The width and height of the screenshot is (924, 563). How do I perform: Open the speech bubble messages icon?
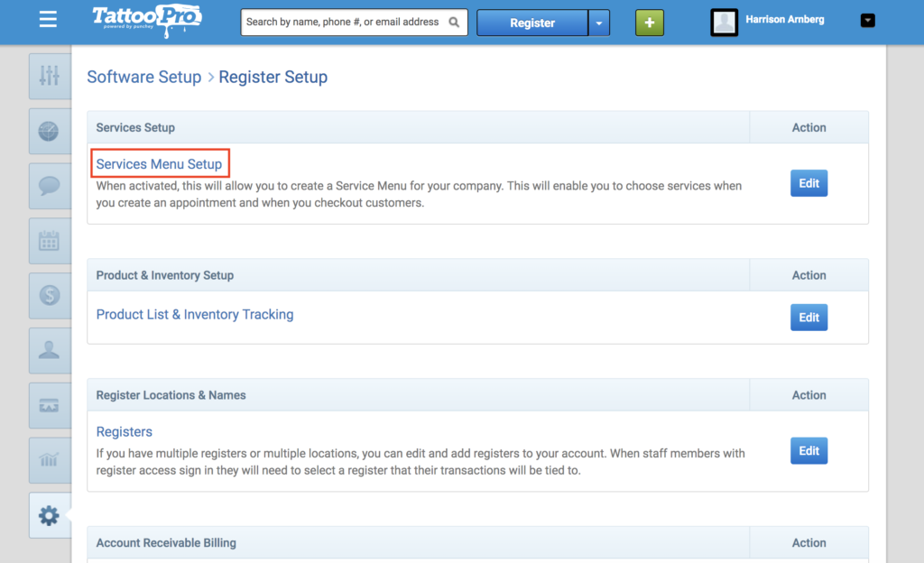[x=50, y=186]
